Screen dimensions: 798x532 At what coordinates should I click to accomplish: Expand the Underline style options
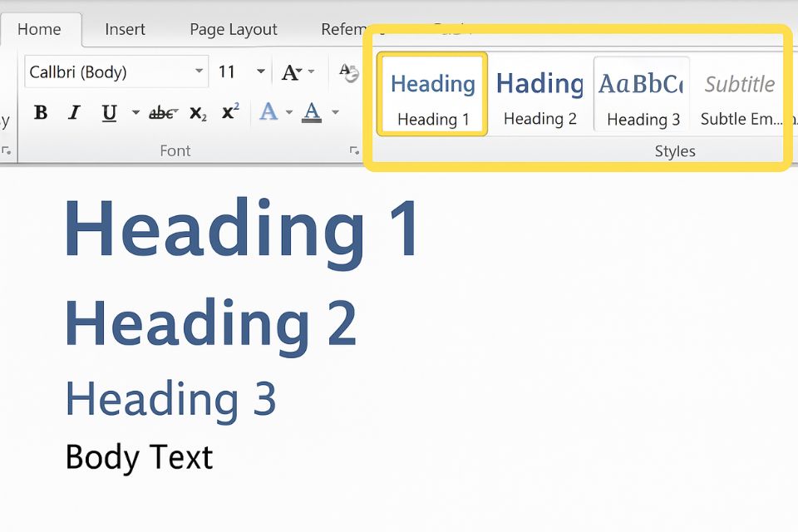(x=135, y=113)
